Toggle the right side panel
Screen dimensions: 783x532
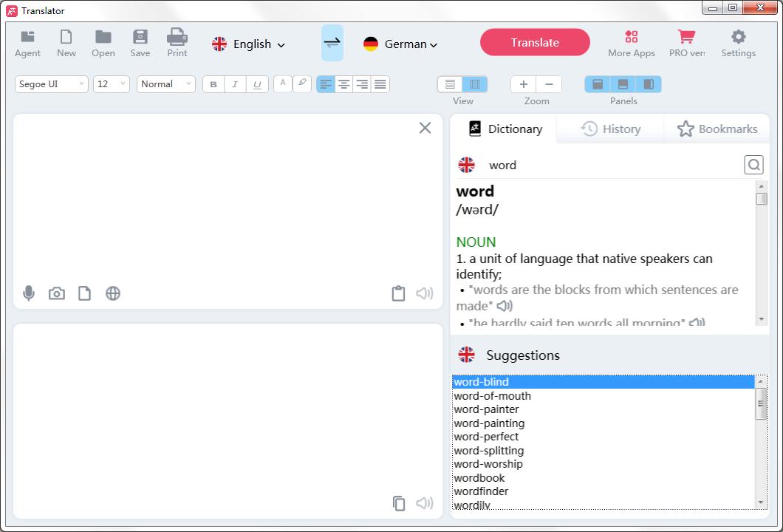[649, 84]
